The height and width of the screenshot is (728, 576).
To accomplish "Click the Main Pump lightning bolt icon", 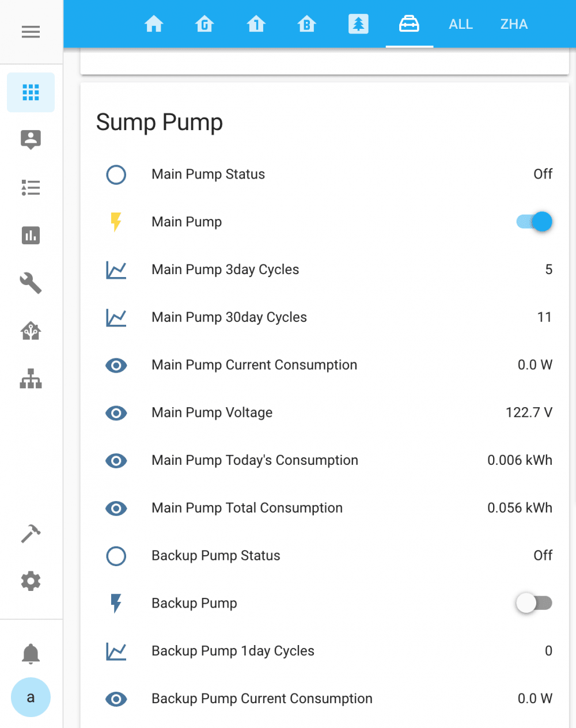I will point(116,221).
